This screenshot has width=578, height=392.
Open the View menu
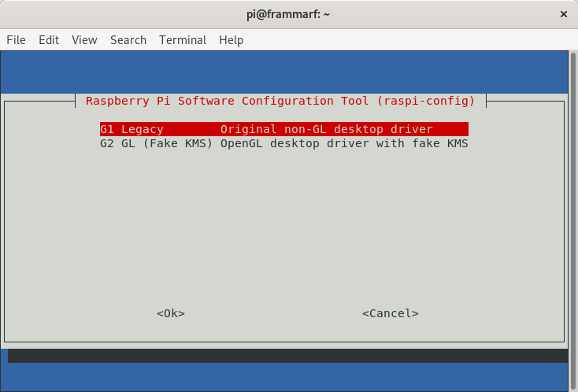(84, 40)
